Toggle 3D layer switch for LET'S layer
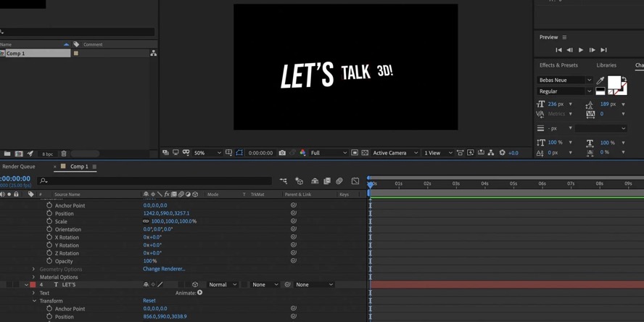 [194, 285]
